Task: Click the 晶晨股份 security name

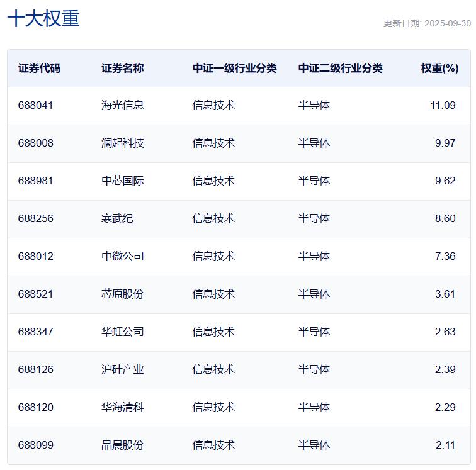Action: click(122, 445)
